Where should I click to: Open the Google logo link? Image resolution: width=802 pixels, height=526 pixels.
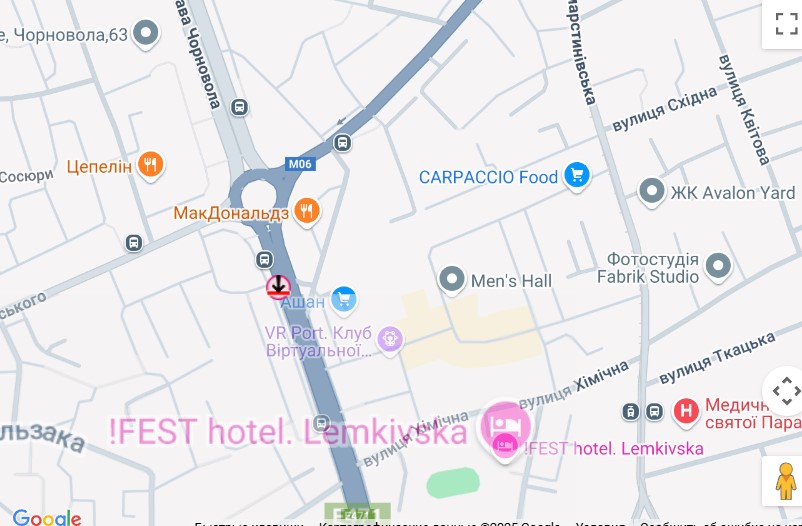point(47,517)
